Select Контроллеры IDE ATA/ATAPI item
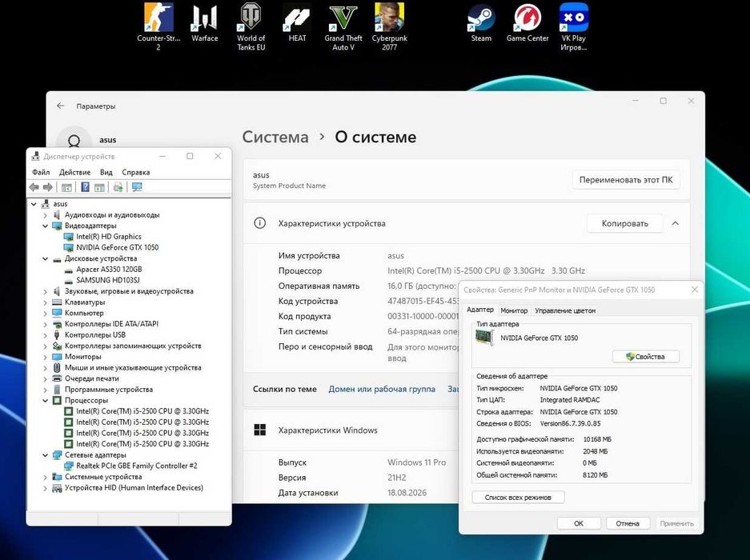This screenshot has height=560, width=750. click(111, 324)
